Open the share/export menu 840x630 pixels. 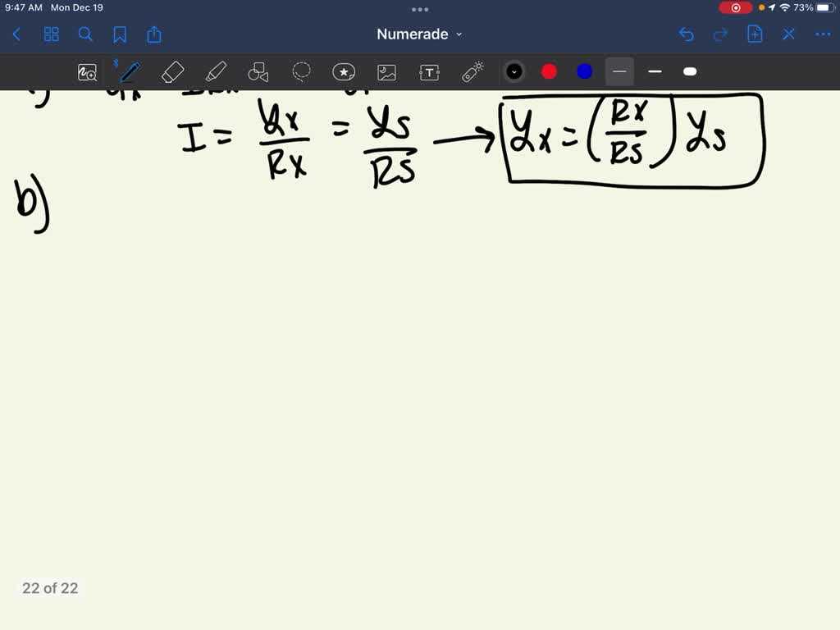[x=153, y=34]
